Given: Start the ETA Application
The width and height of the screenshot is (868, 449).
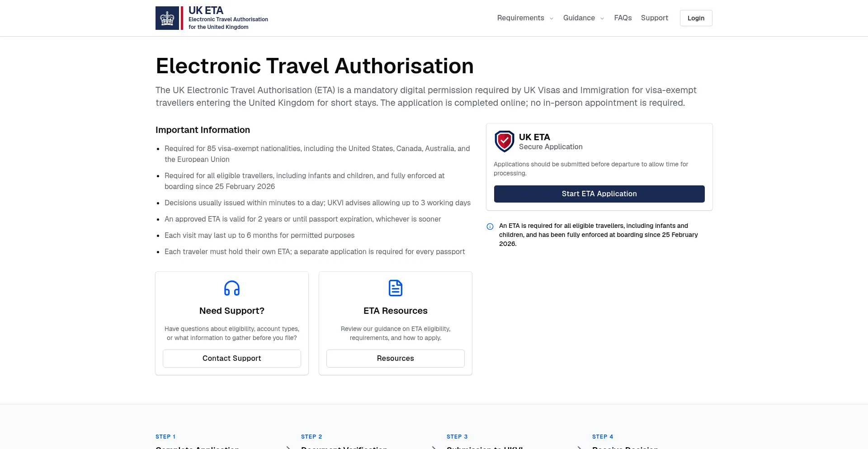Looking at the screenshot, I should coord(599,194).
